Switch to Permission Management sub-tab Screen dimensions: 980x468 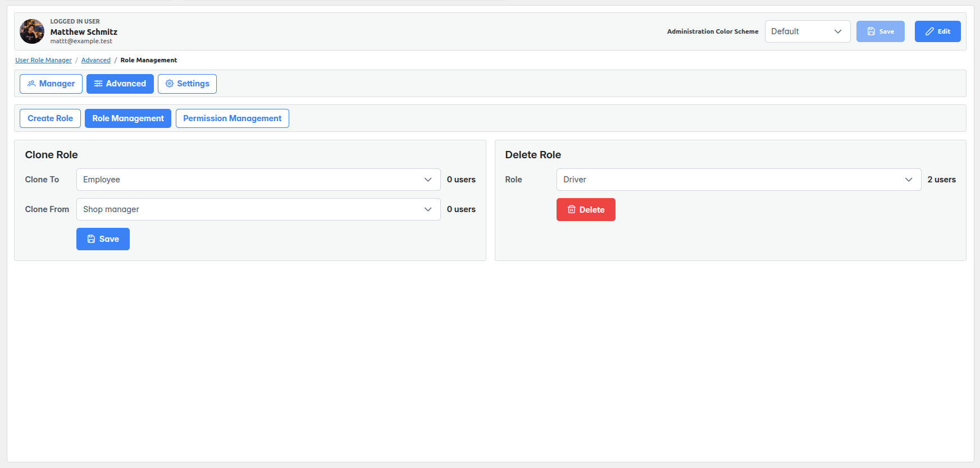coord(233,118)
